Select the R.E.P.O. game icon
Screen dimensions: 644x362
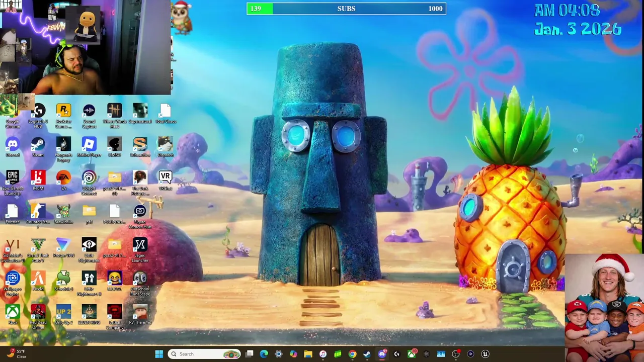[114, 282]
